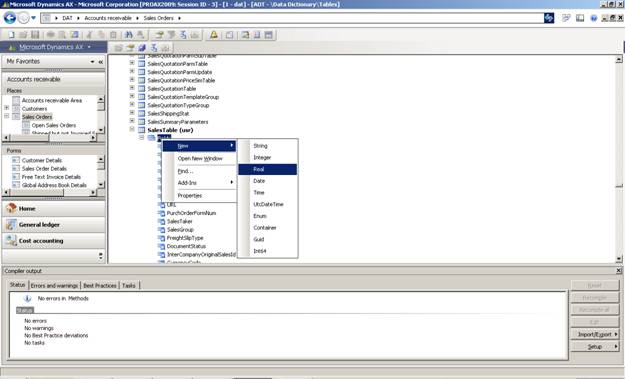Click the Print toolbar icon
The image size is (625, 379).
pyautogui.click(x=51, y=35)
